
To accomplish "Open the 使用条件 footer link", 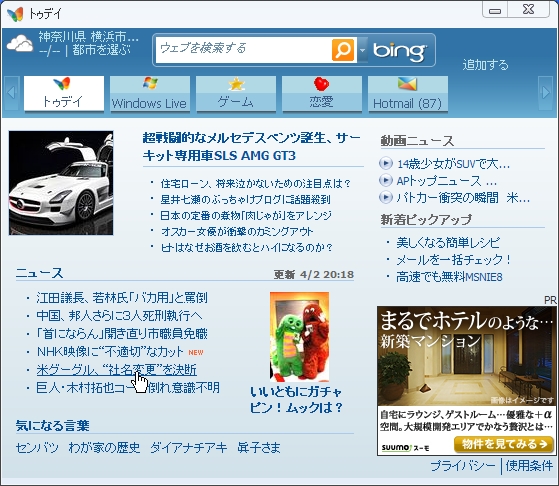I will [529, 466].
